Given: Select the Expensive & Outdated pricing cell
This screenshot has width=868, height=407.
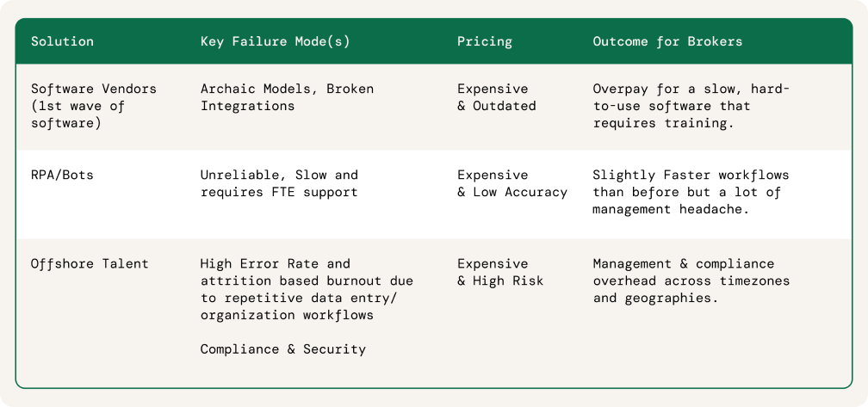Looking at the screenshot, I should [496, 97].
